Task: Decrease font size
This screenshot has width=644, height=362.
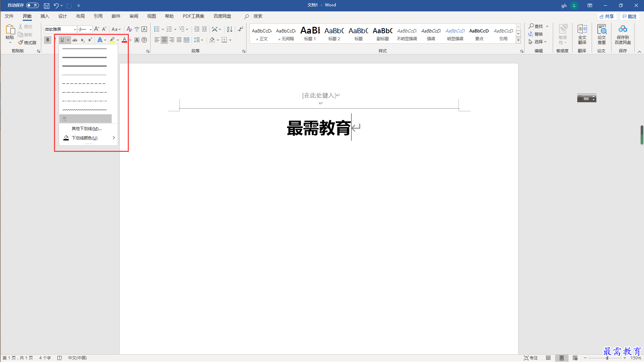Action: click(104, 29)
